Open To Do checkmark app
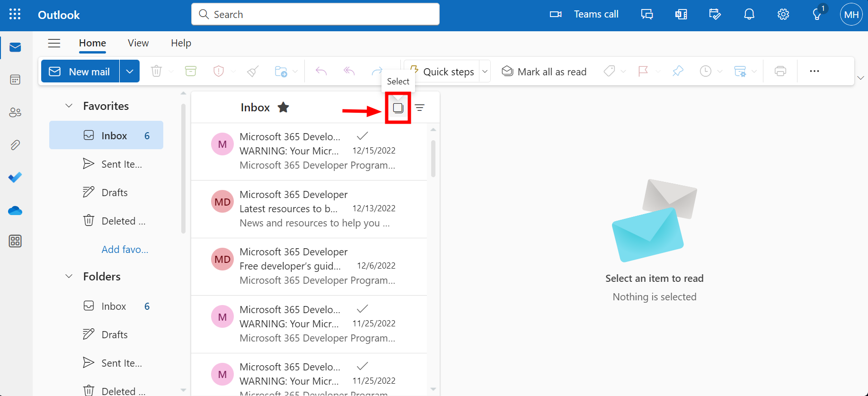868x396 pixels. tap(15, 177)
